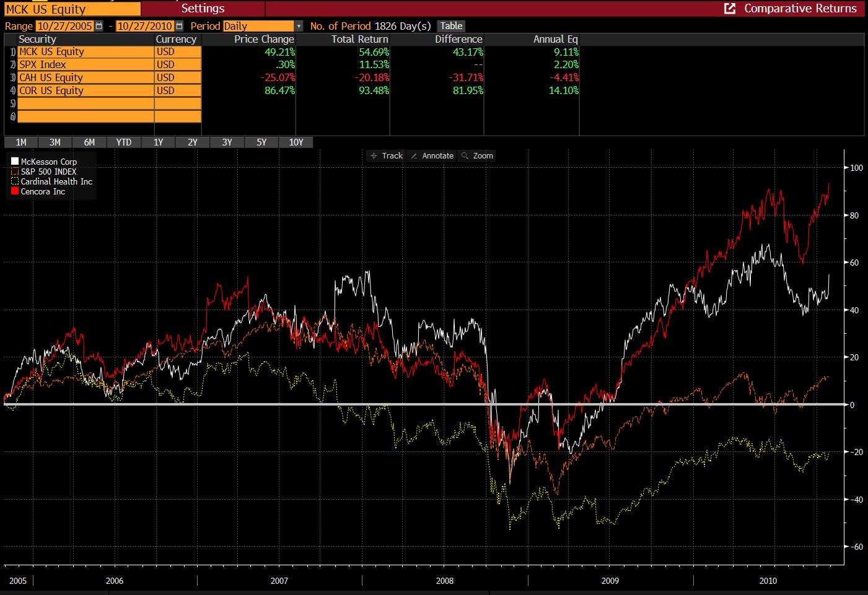Click the USD currency cell for SPX Index
This screenshot has width=868, height=595.
[x=178, y=64]
